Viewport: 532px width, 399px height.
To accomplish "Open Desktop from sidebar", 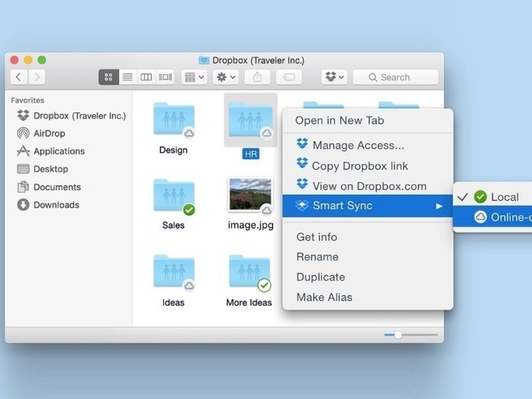I will click(43, 169).
